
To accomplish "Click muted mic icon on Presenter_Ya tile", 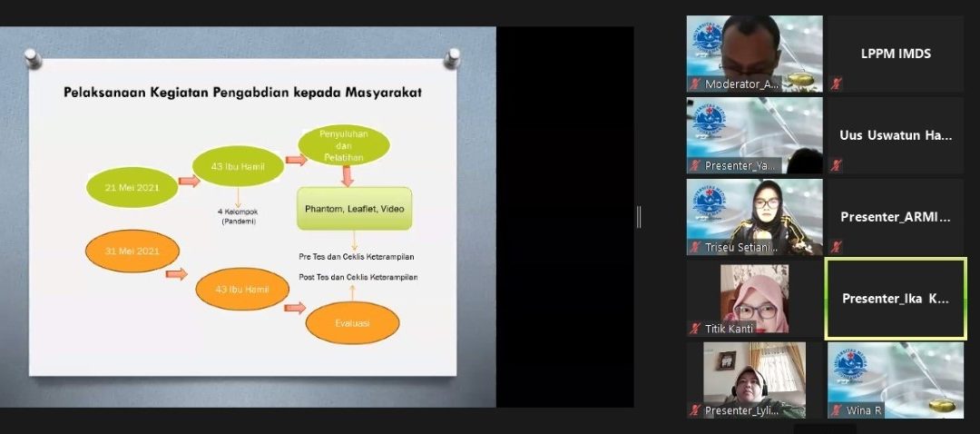I will click(x=694, y=166).
